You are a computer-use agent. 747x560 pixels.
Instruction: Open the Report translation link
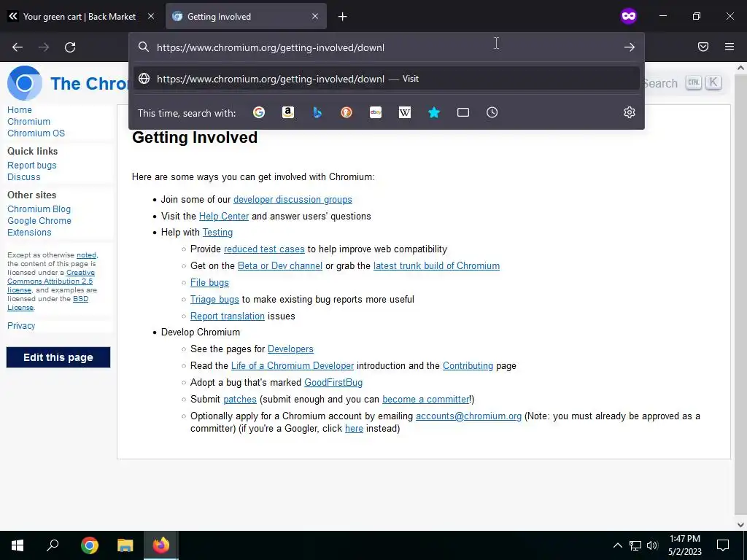pyautogui.click(x=228, y=316)
